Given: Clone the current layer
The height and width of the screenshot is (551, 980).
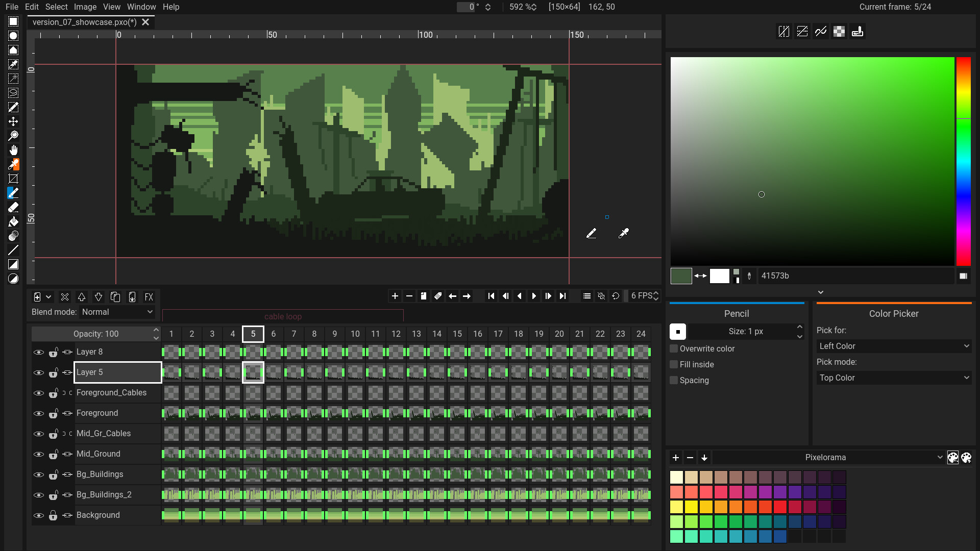Looking at the screenshot, I should [115, 297].
